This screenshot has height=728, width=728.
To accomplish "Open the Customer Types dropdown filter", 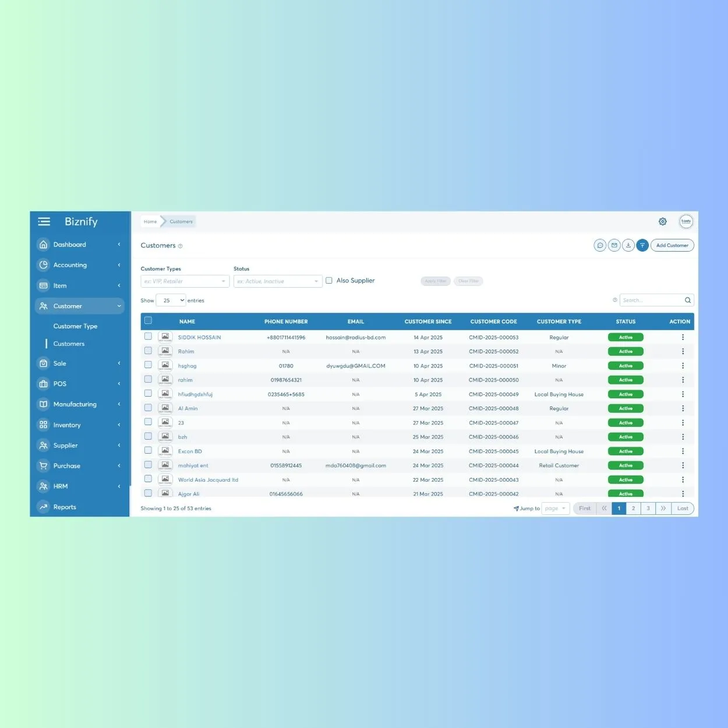I will [x=184, y=281].
